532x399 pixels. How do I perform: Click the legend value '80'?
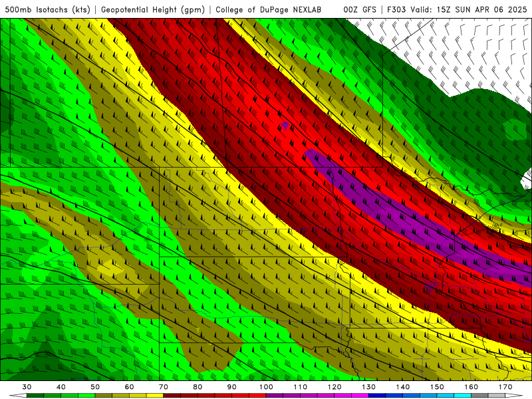[x=198, y=387]
